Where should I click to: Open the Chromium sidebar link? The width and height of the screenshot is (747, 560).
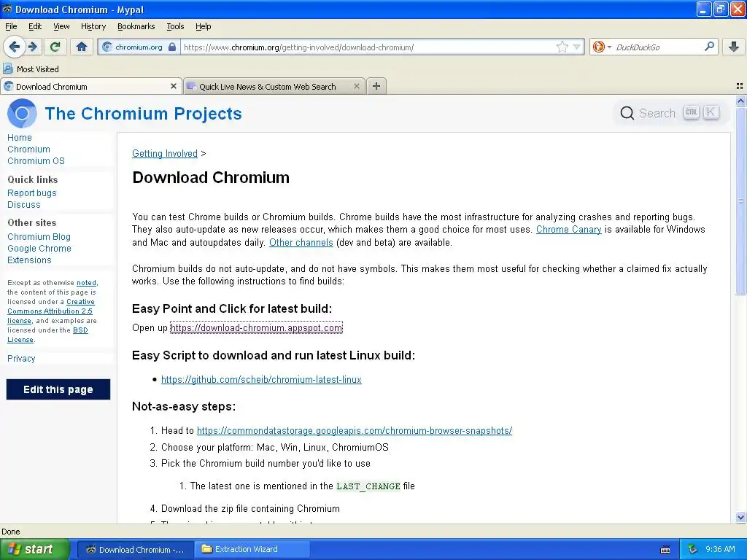pyautogui.click(x=28, y=149)
